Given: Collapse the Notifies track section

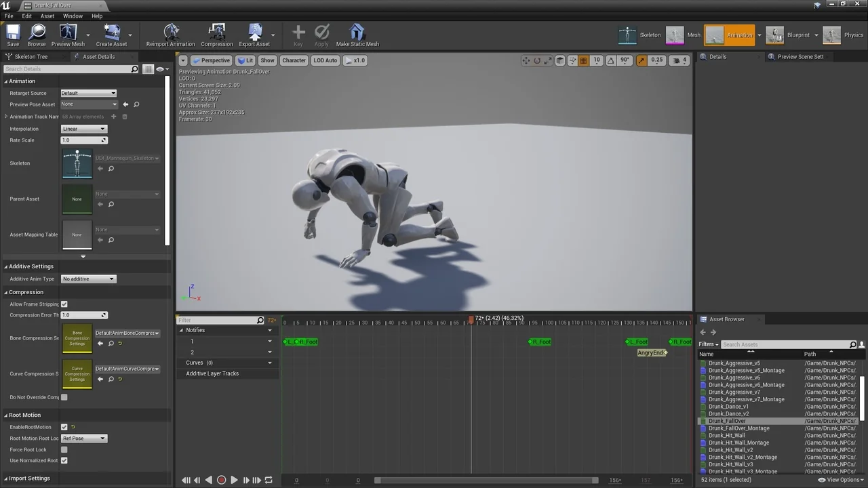Looking at the screenshot, I should 181,330.
